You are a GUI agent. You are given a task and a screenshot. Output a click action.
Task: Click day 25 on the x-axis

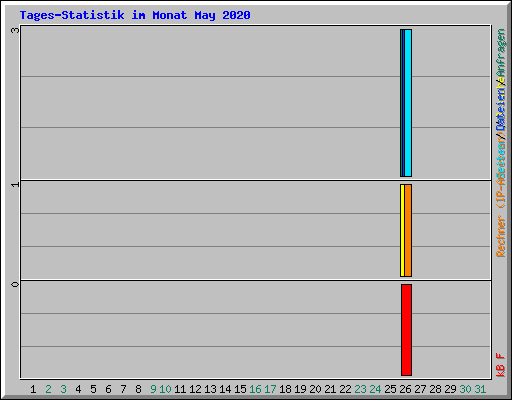pos(390,389)
